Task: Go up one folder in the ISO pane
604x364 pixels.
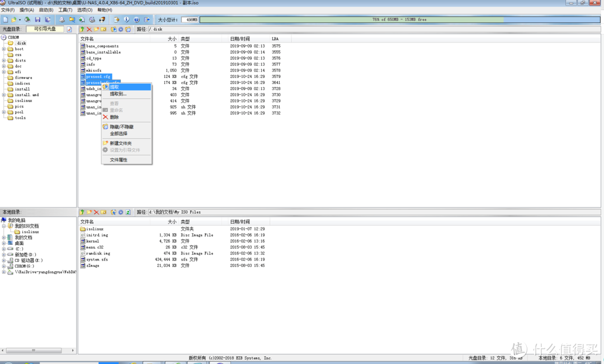Action: click(82, 29)
